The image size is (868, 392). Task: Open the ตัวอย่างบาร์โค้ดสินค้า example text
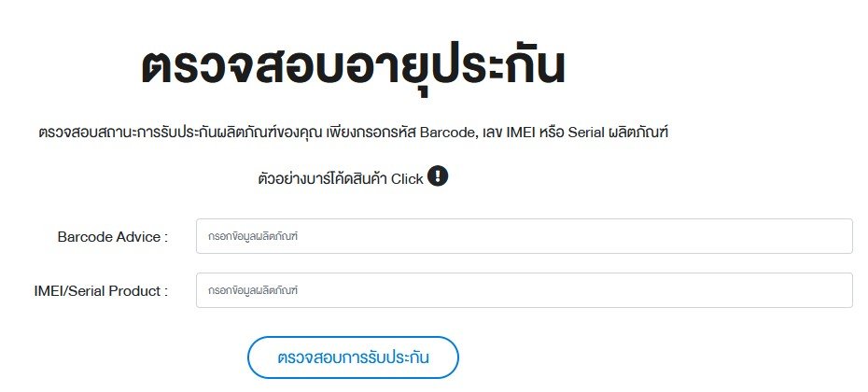pyautogui.click(x=322, y=178)
